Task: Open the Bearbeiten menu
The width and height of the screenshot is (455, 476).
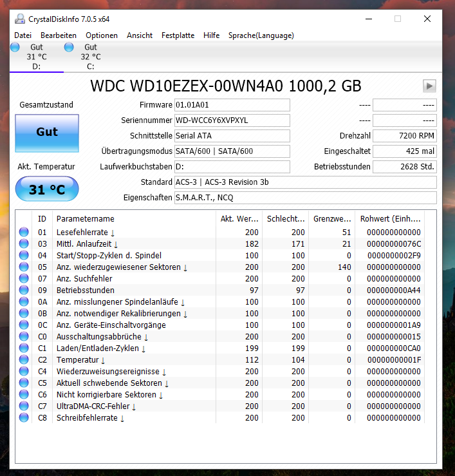Action: point(59,35)
